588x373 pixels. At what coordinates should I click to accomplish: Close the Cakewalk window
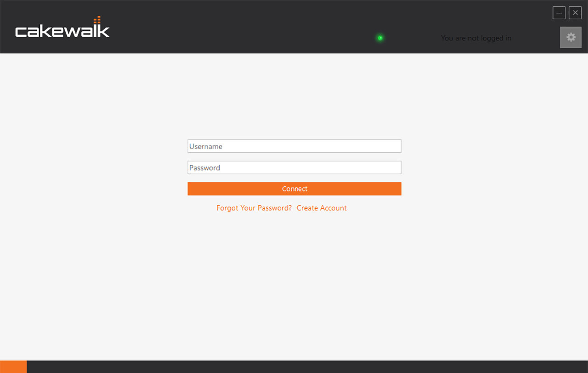point(575,13)
